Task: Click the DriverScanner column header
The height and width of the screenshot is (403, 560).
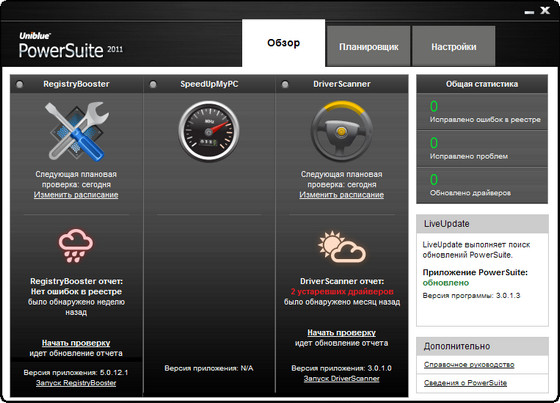Action: (342, 84)
